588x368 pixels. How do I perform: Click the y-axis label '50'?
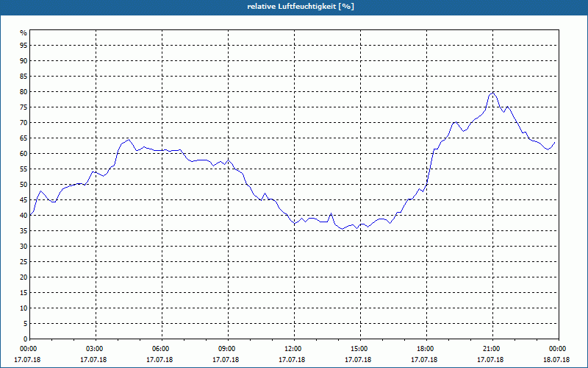tap(24, 185)
